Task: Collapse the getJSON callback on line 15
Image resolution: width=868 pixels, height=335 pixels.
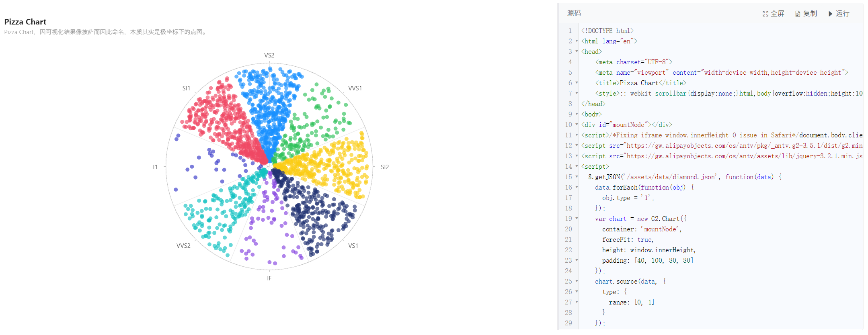Action: click(577, 177)
